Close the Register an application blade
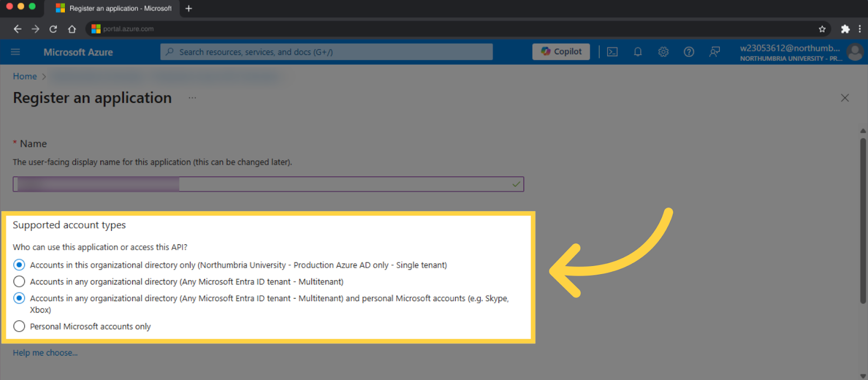Viewport: 868px width, 380px height. click(x=845, y=98)
